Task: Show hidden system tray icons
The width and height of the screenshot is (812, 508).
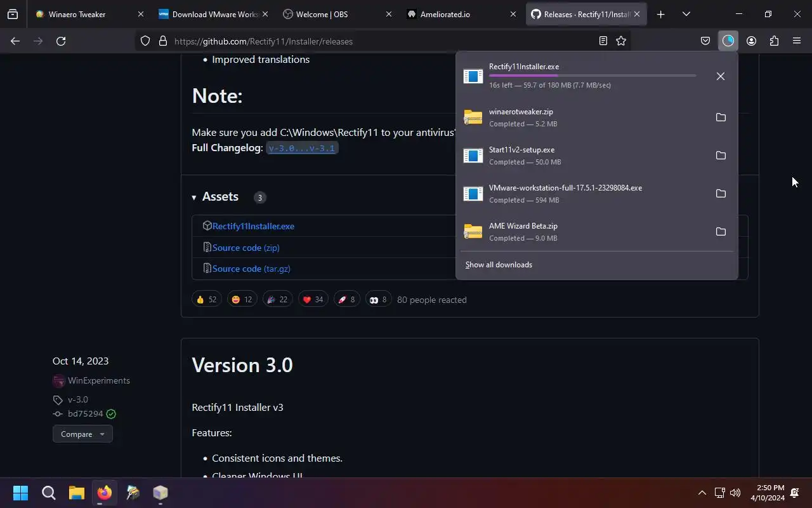Action: coord(702,493)
